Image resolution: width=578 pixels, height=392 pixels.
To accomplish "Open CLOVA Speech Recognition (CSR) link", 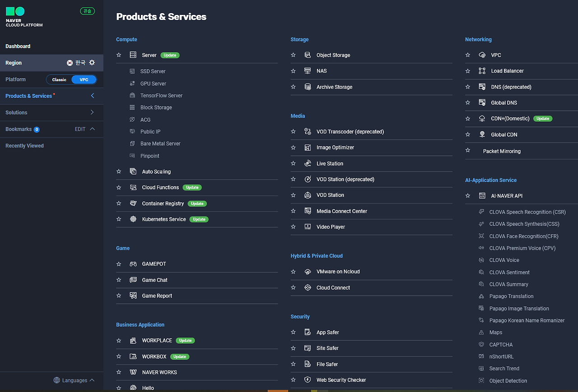I will coord(527,212).
